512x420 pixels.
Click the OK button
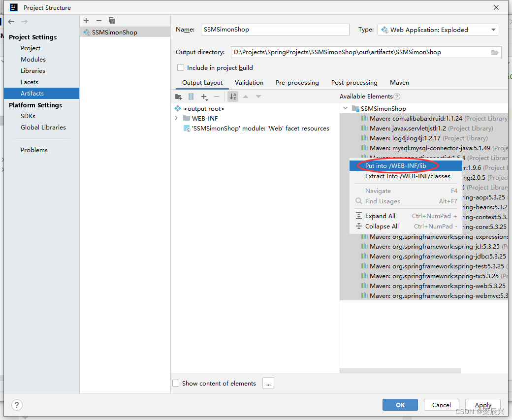[400, 405]
